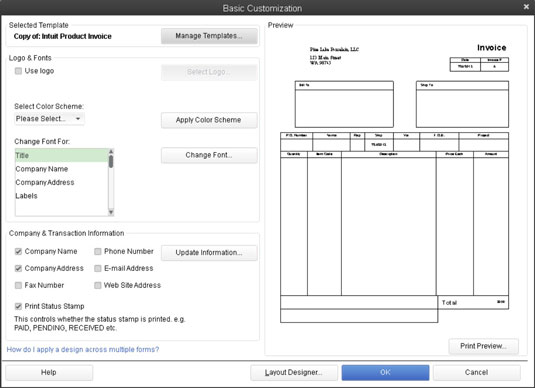Open Manage Templates dialog
The image size is (535, 388).
pos(209,36)
